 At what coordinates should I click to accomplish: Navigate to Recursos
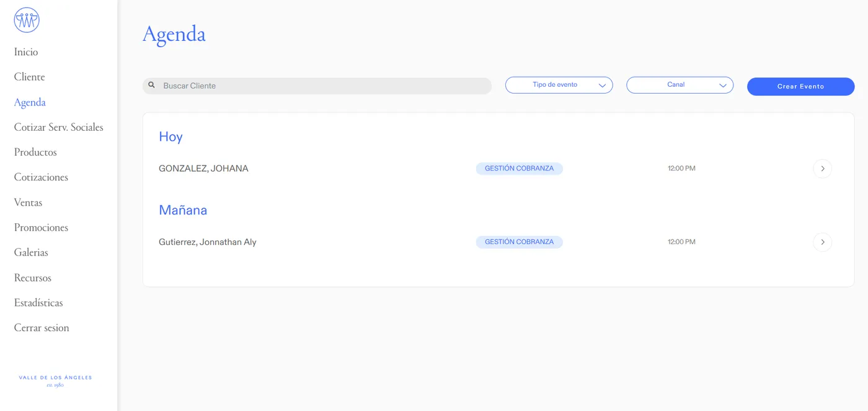tap(32, 278)
